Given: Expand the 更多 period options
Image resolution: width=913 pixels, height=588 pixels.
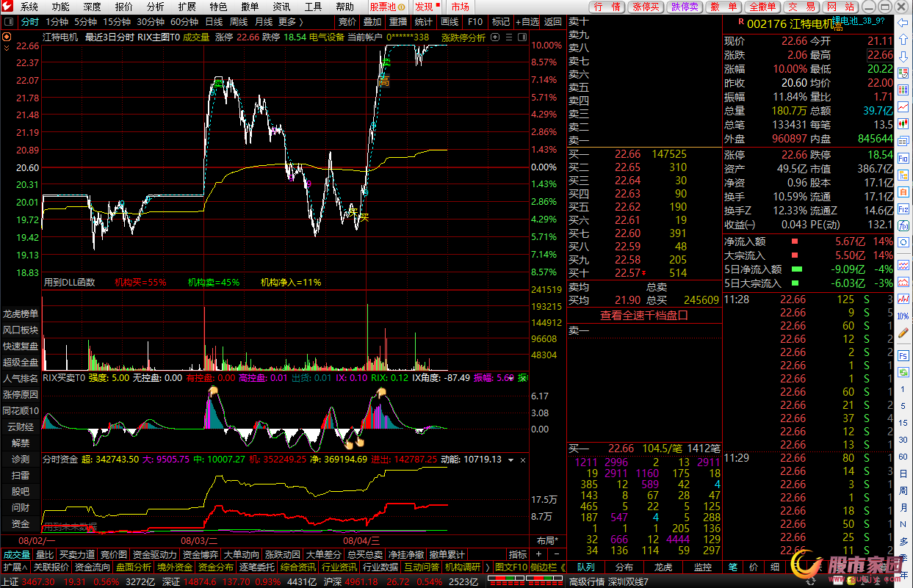Looking at the screenshot, I should click(x=290, y=22).
